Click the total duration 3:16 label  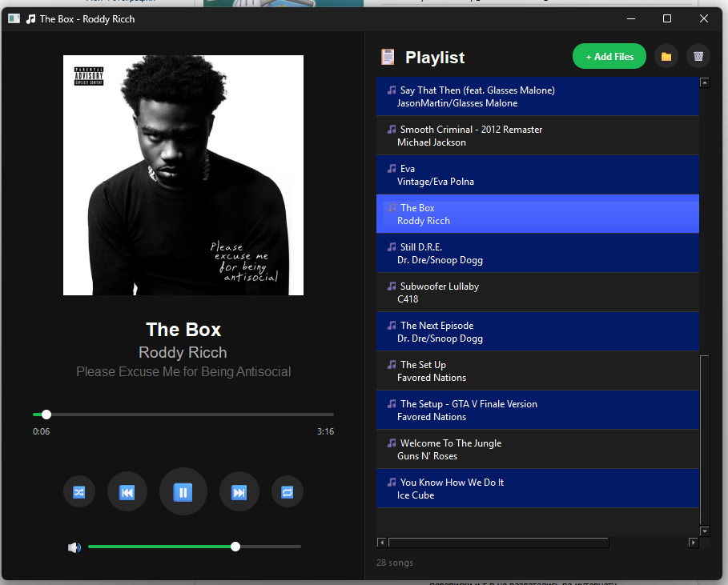point(325,431)
